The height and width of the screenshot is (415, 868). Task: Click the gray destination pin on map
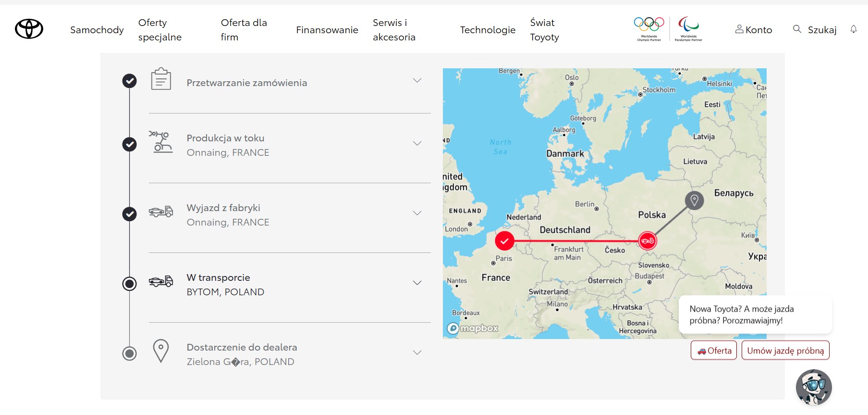click(694, 200)
